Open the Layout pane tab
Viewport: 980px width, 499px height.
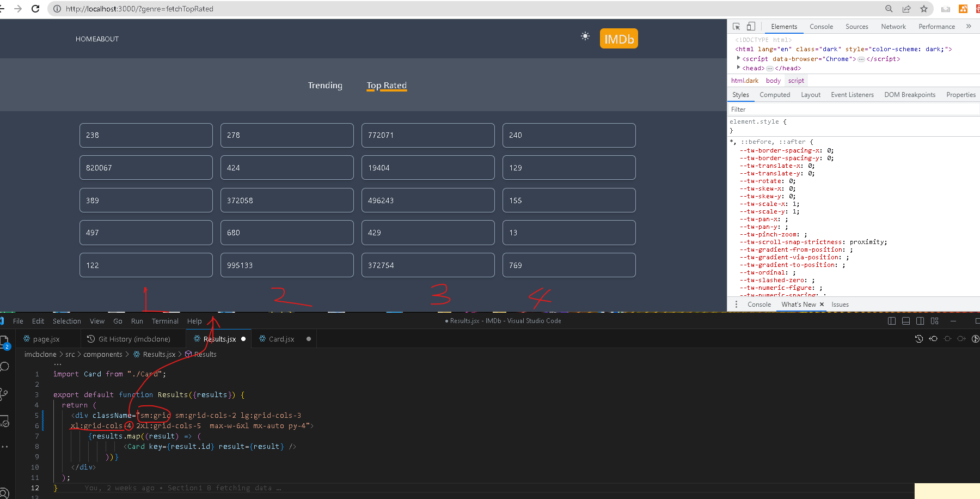tap(811, 95)
